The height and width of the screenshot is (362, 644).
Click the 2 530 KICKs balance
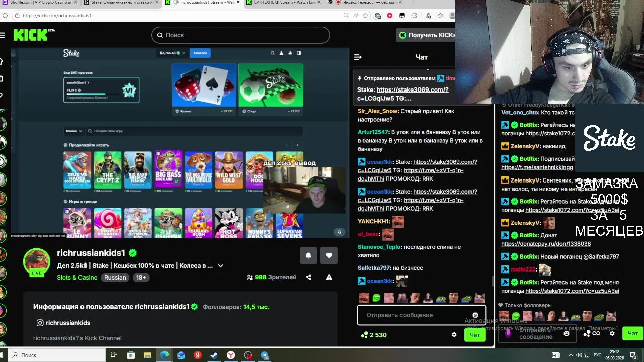pyautogui.click(x=374, y=335)
